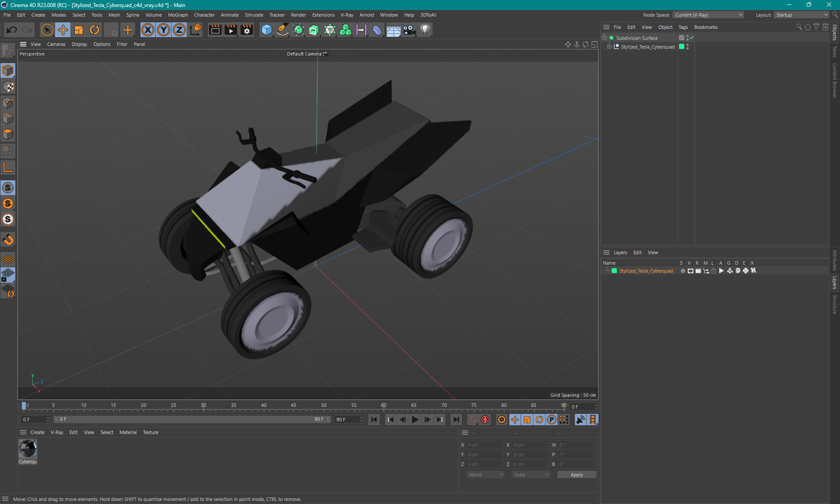The height and width of the screenshot is (504, 840).
Task: Click the Undo arrow icon
Action: pos(12,30)
